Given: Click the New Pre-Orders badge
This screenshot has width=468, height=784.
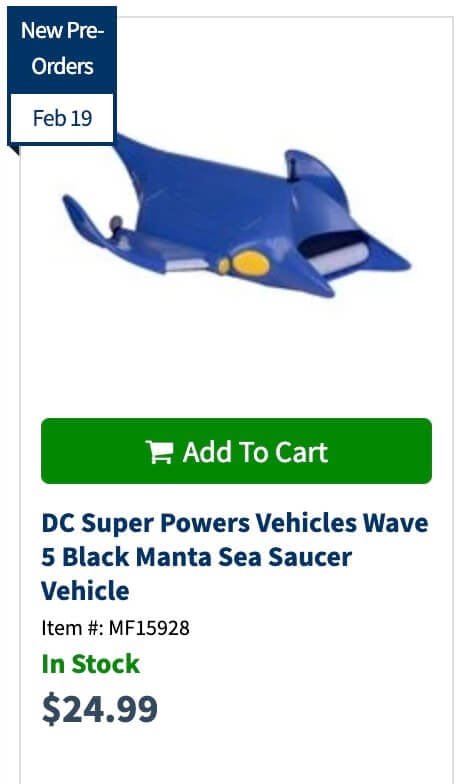Looking at the screenshot, I should click(62, 48).
